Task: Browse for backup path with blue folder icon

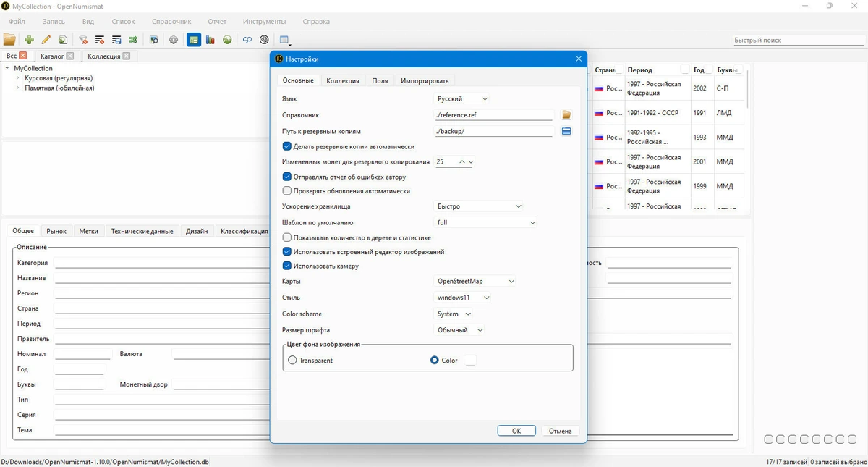Action: click(566, 131)
